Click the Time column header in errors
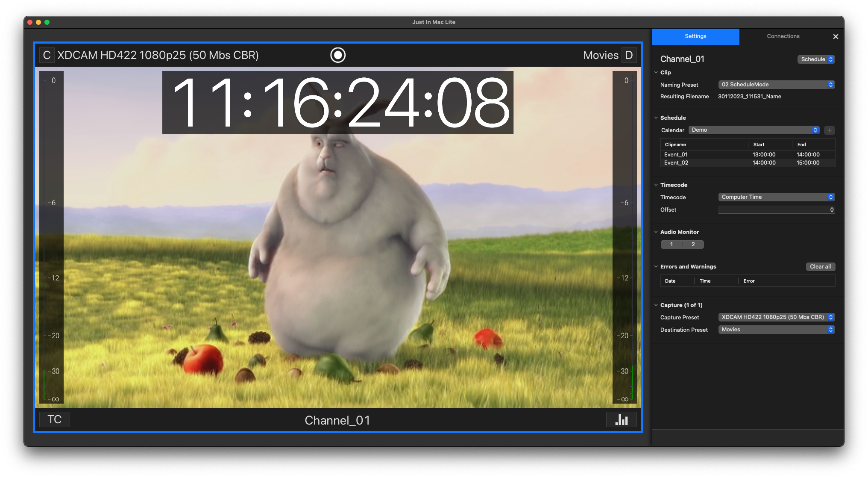Screen dimensions: 868x478 [x=716, y=281]
